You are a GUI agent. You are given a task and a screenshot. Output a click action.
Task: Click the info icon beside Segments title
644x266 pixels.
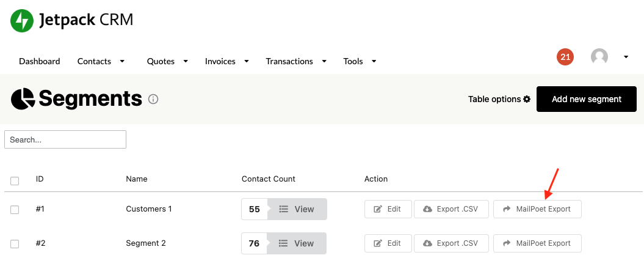tap(153, 99)
